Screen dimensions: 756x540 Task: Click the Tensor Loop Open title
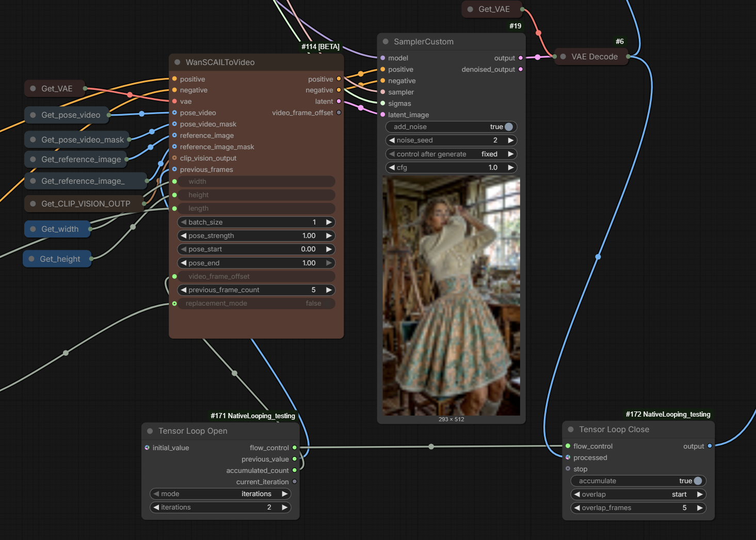(x=193, y=431)
